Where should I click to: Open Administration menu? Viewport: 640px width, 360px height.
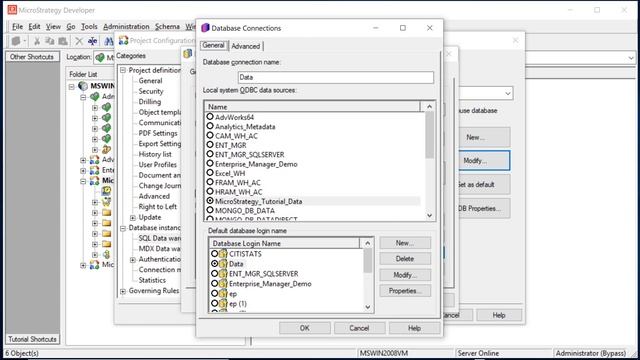pos(126,27)
